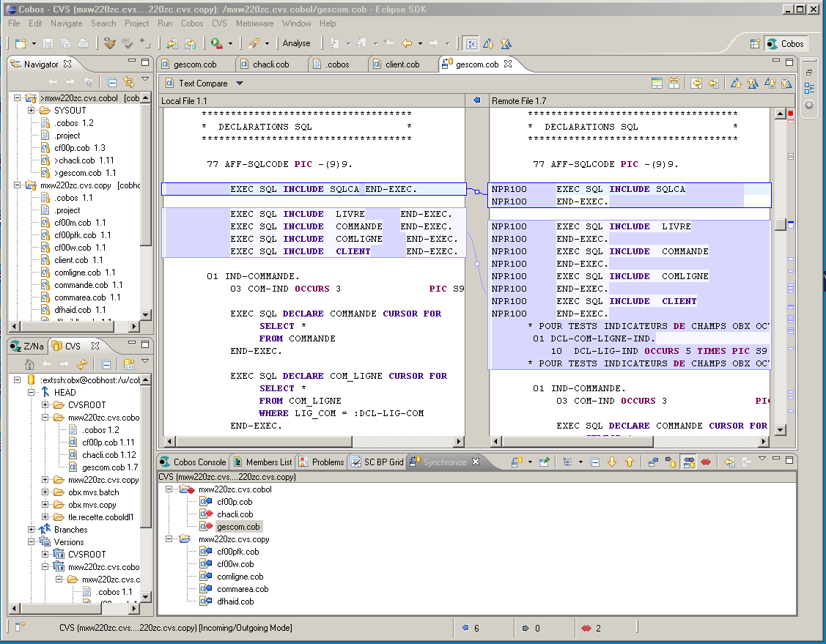Click the blue arrow between Local and Remote headers
This screenshot has width=826, height=644.
[476, 100]
